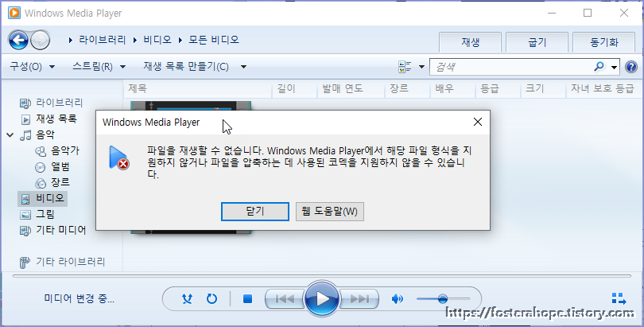Click the view options icon
The width and height of the screenshot is (644, 327).
405,67
